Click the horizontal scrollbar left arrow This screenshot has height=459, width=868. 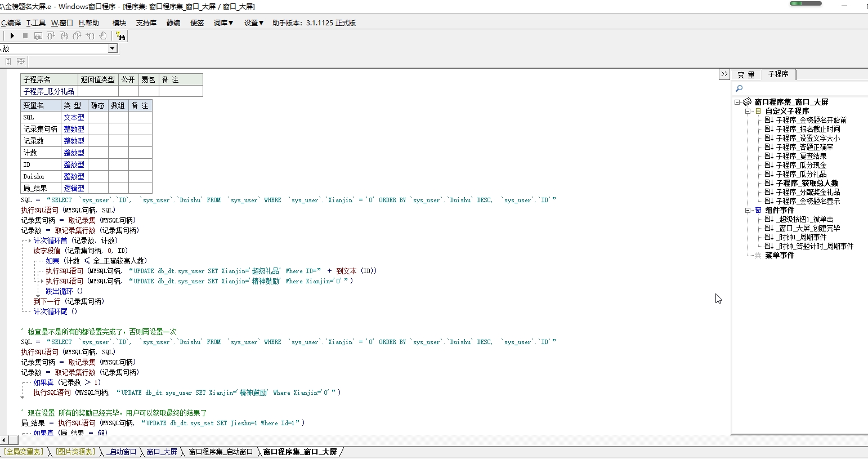tap(4, 440)
